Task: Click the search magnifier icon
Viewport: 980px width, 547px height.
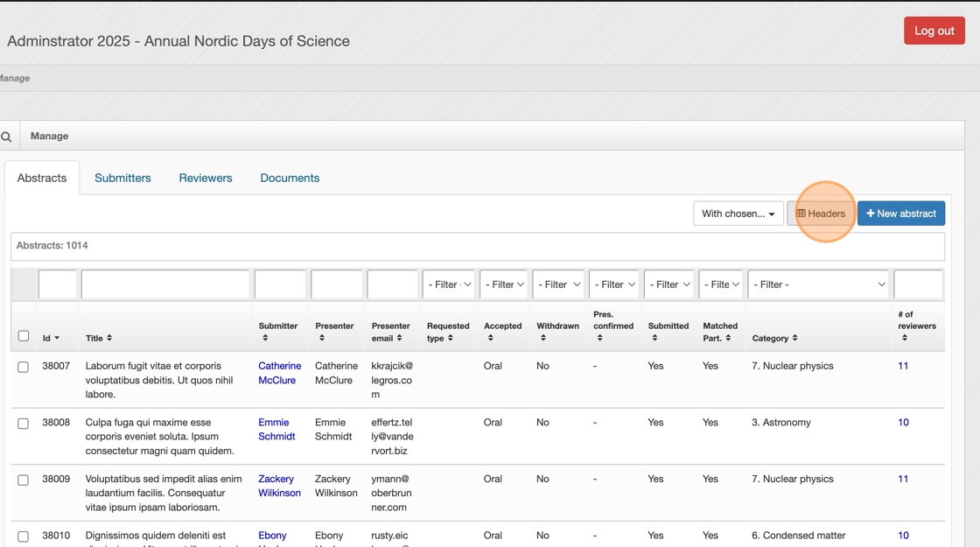Action: click(6, 137)
